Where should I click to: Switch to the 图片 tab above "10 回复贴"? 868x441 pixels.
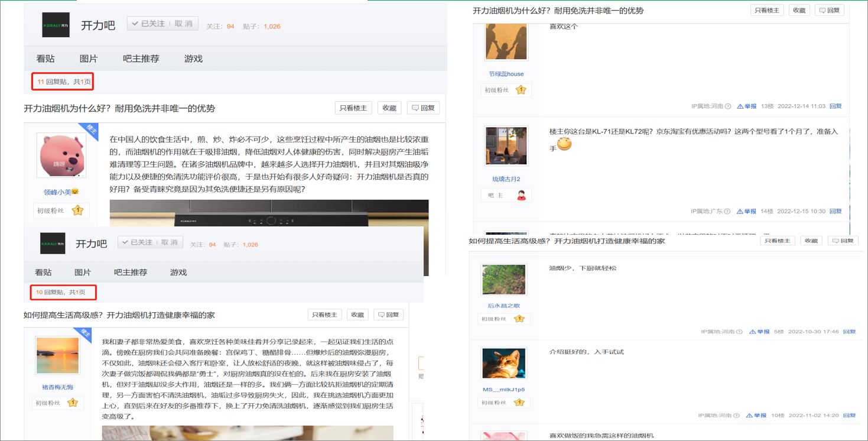click(83, 273)
